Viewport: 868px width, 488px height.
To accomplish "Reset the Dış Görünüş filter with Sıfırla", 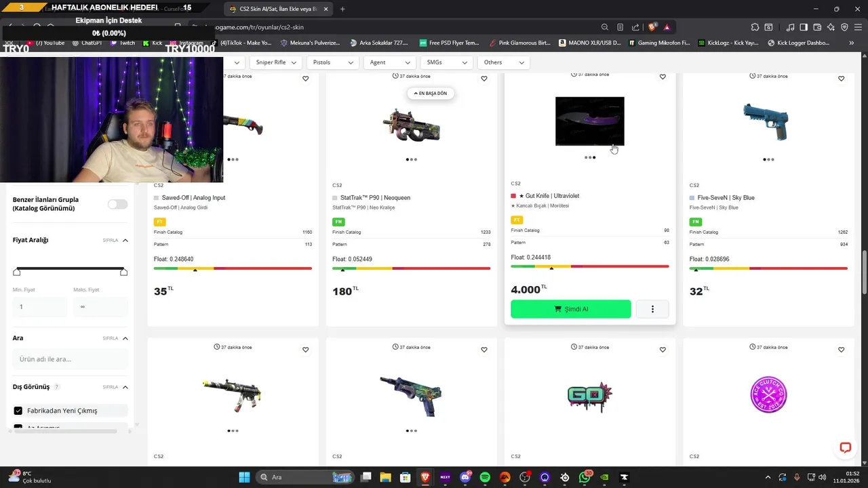I will tap(111, 387).
